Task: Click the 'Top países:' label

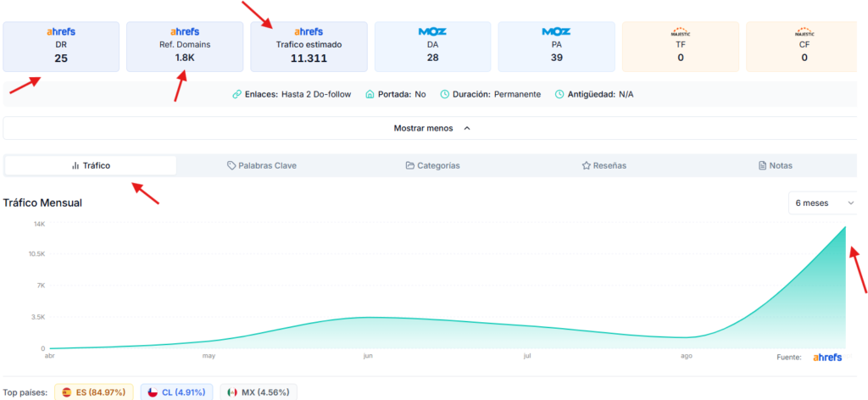Action: pos(25,392)
